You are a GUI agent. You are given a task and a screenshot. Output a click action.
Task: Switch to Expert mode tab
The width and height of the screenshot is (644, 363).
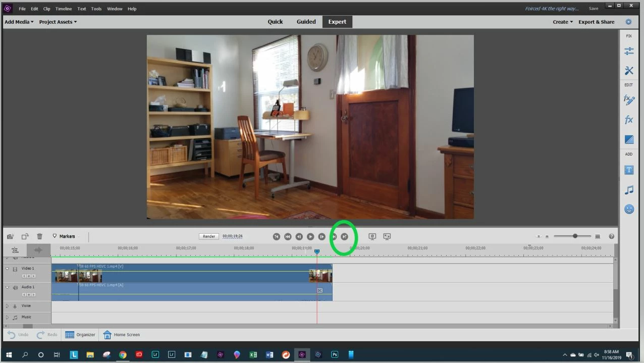(x=337, y=22)
